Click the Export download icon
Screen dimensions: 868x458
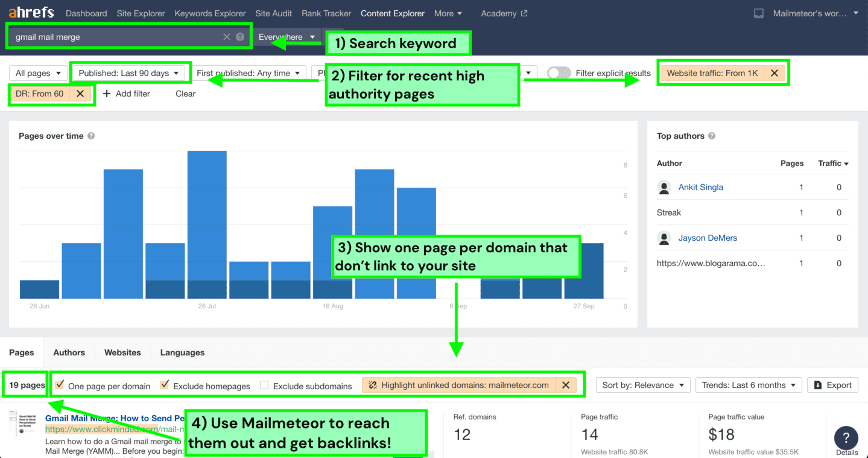818,385
